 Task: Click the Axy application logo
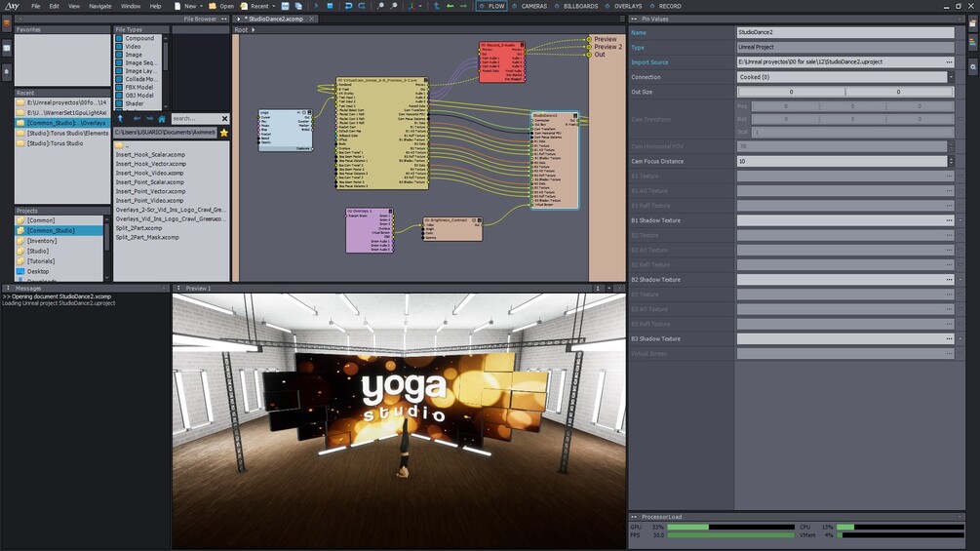tap(12, 6)
